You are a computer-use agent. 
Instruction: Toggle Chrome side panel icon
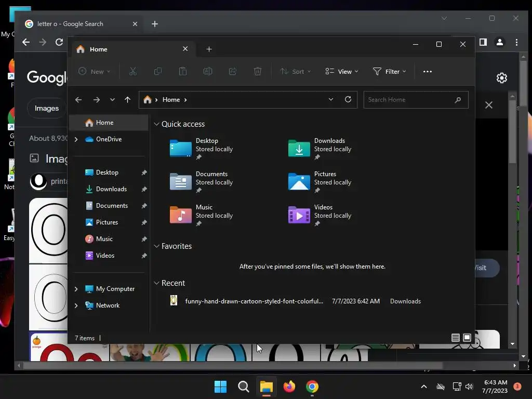(483, 42)
